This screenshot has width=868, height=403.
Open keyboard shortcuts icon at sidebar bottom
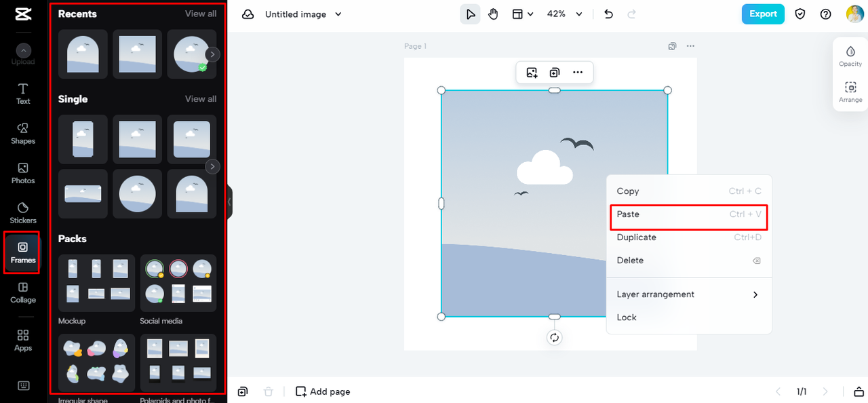[x=23, y=386]
